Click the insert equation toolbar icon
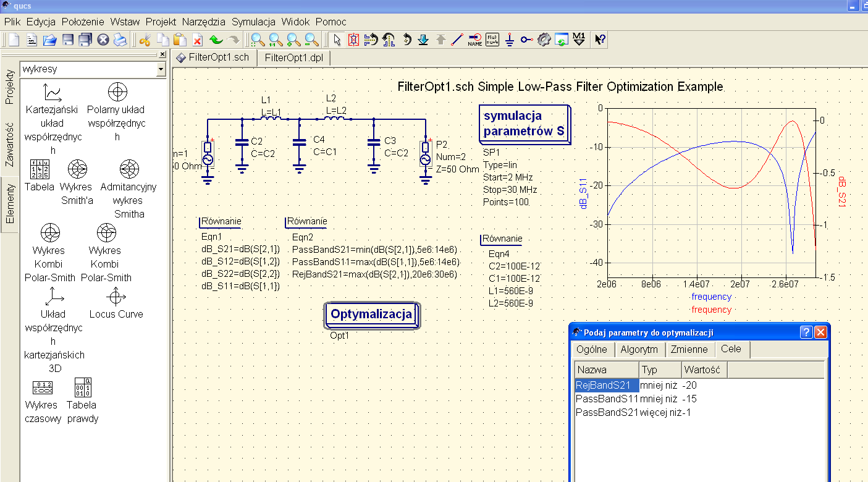The width and height of the screenshot is (868, 482). 492,40
